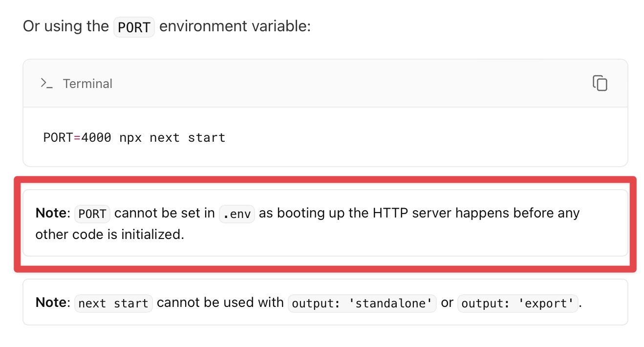Click the npx command portion of the terminal line
This screenshot has height=347, width=644.
(130, 137)
